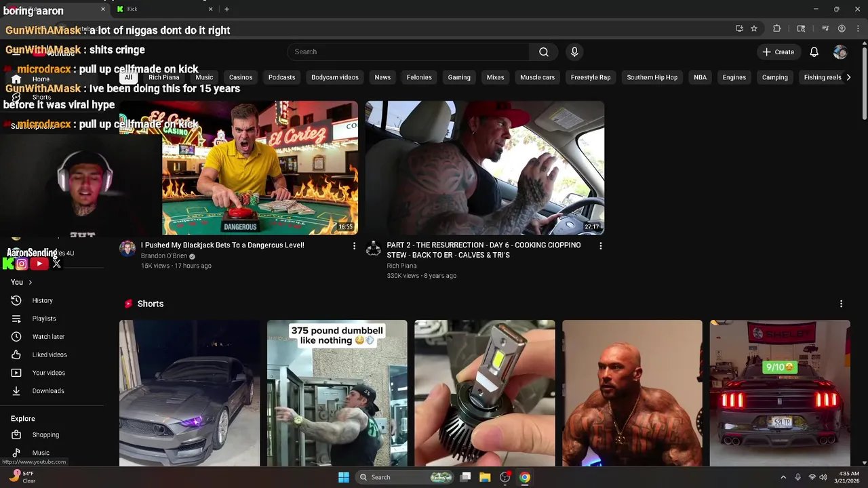Select the Gaming filter chip

(x=459, y=77)
